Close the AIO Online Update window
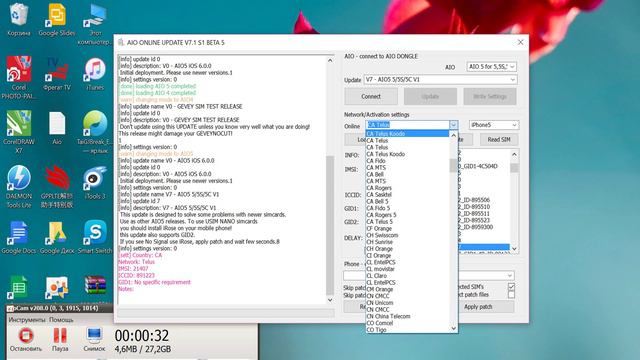The width and height of the screenshot is (640, 360). point(520,42)
